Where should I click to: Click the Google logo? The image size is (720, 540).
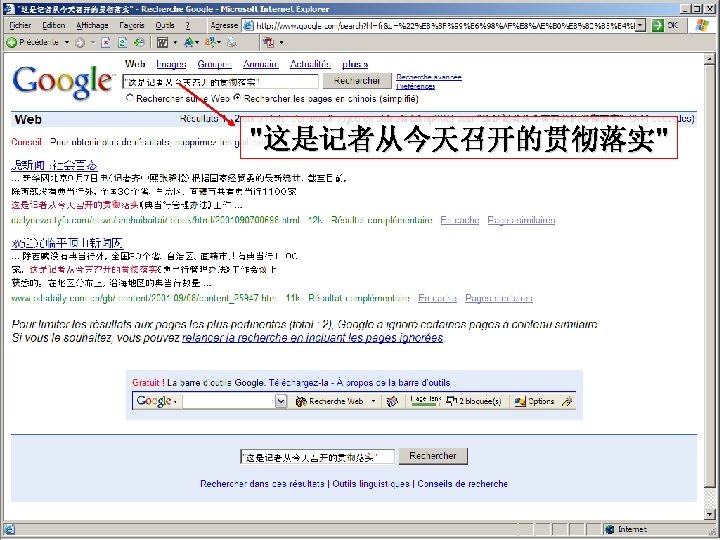coord(62,82)
